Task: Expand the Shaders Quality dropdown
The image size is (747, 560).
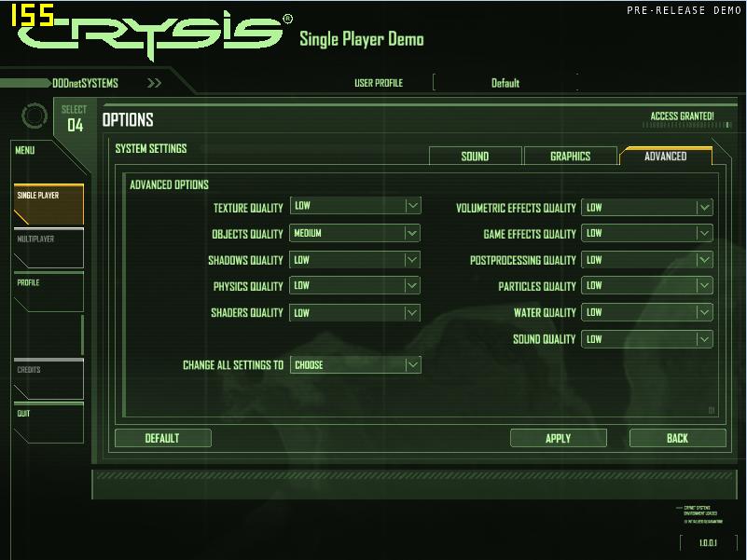Action: click(x=355, y=312)
